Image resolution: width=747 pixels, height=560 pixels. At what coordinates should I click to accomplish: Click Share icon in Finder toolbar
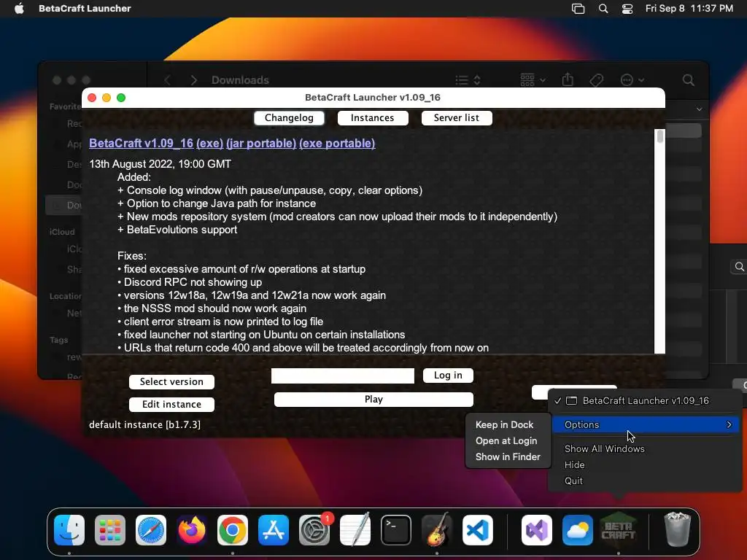[x=568, y=79]
